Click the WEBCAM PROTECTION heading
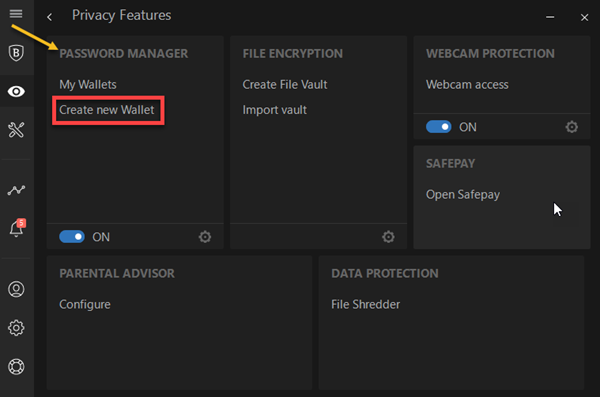This screenshot has height=397, width=600. coord(490,54)
